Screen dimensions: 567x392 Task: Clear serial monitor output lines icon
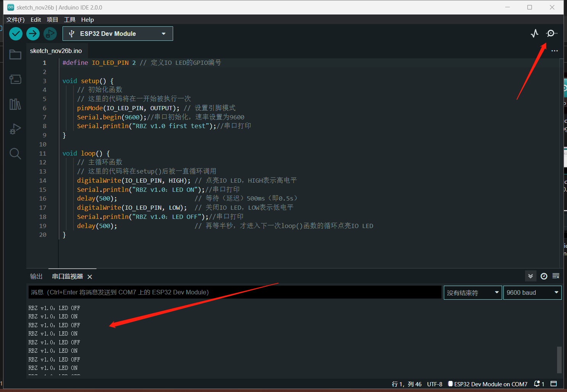(556, 276)
